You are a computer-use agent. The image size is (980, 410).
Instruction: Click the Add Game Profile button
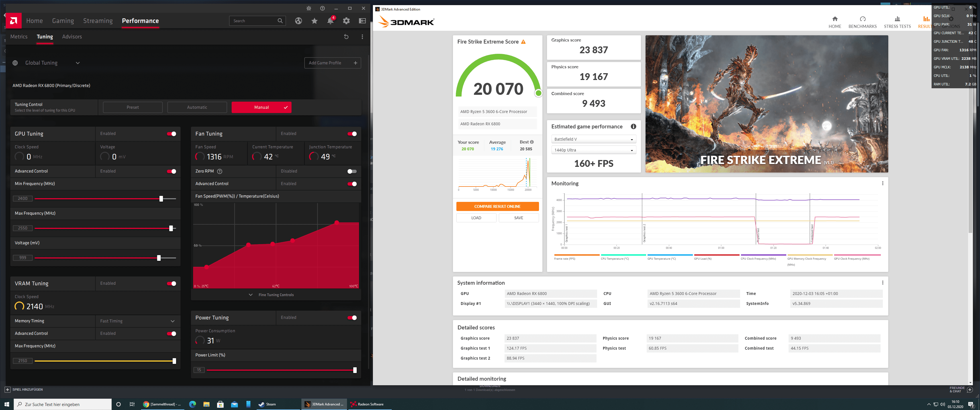click(332, 63)
